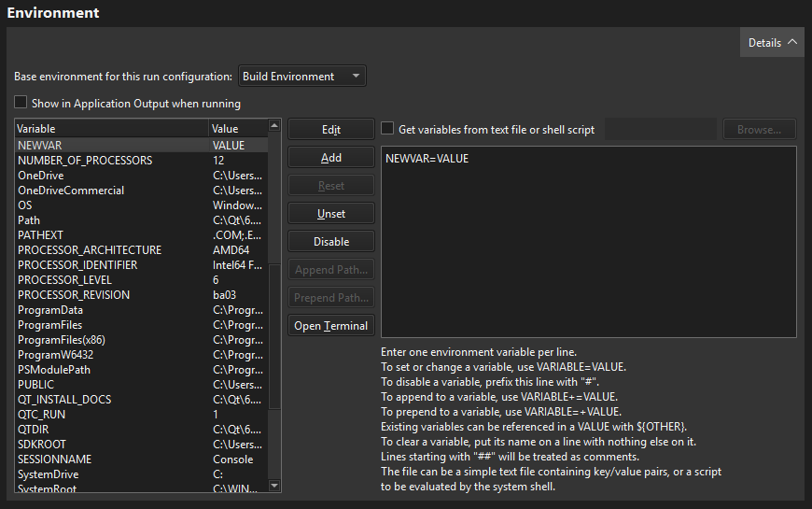Select the QTC_RUN variable row
The width and height of the screenshot is (812, 509).
141,415
